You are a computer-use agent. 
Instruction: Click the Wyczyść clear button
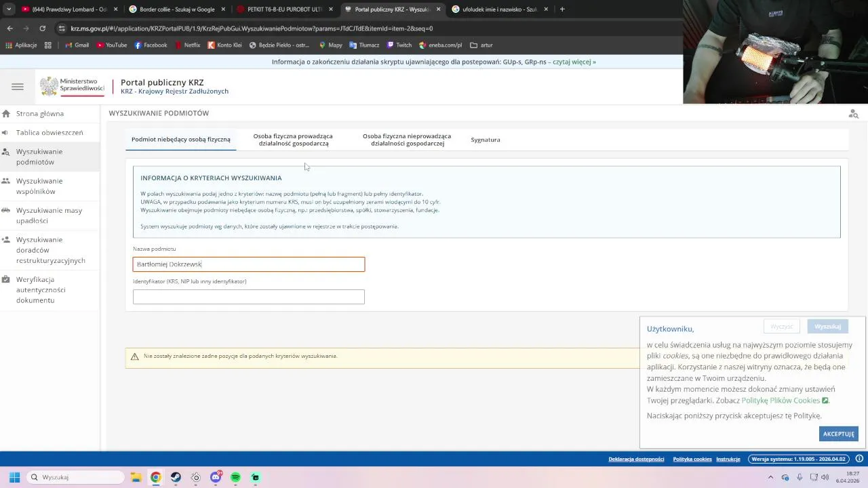782,327
